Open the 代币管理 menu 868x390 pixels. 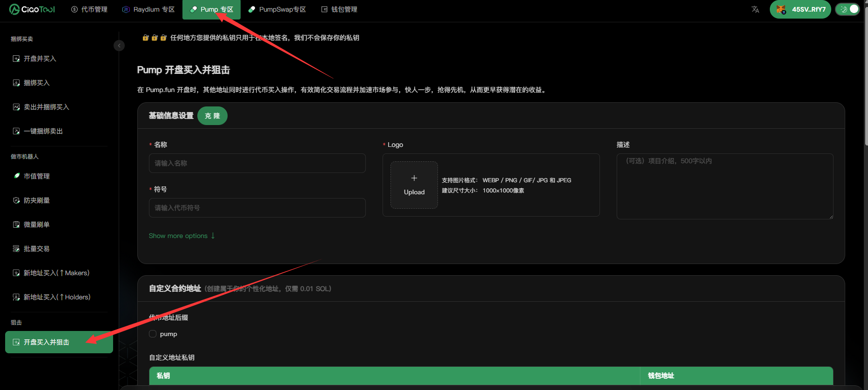point(89,9)
